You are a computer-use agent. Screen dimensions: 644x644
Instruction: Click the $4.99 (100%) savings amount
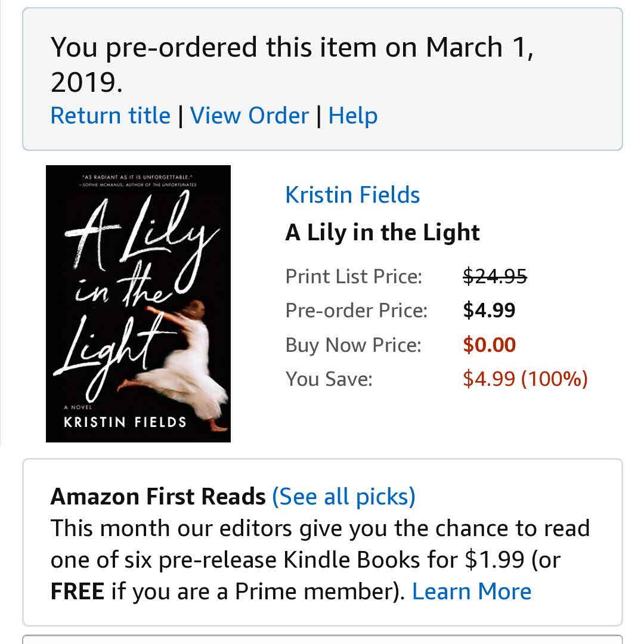[525, 379]
